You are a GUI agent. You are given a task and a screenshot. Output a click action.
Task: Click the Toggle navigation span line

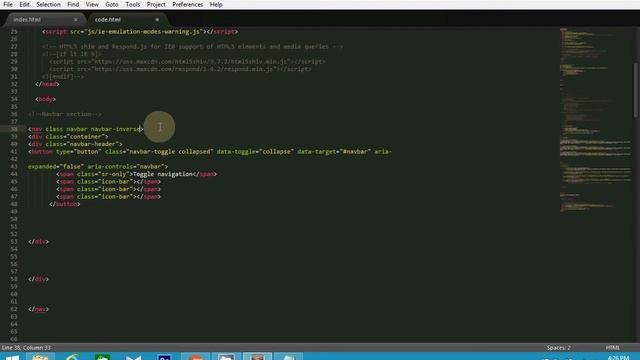136,174
